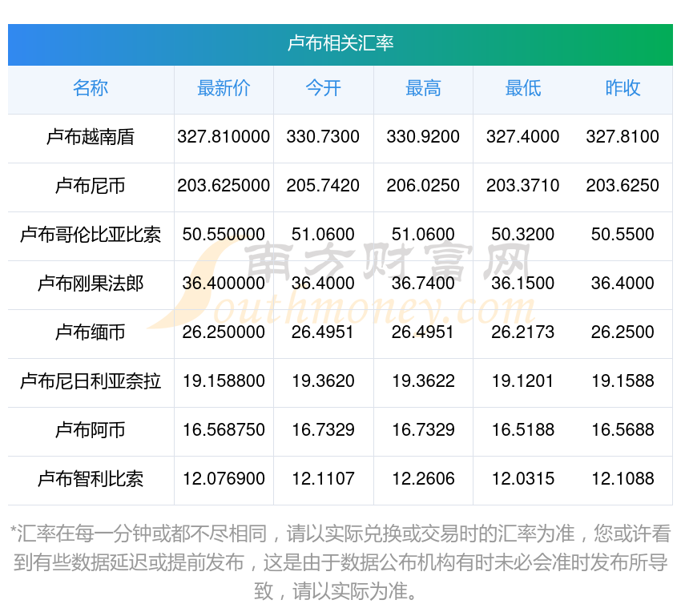Click previous close 16.5688

point(623,430)
